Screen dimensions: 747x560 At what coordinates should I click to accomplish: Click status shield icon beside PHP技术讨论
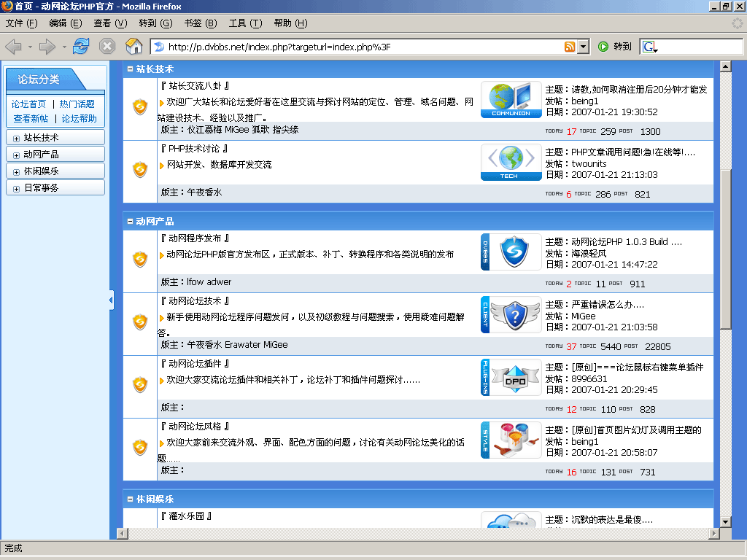(140, 169)
